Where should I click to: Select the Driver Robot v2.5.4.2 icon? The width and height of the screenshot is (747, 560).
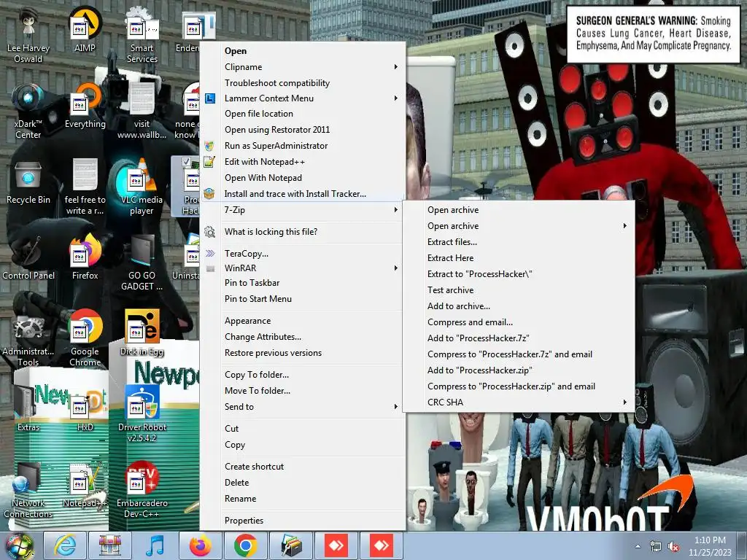click(x=142, y=414)
